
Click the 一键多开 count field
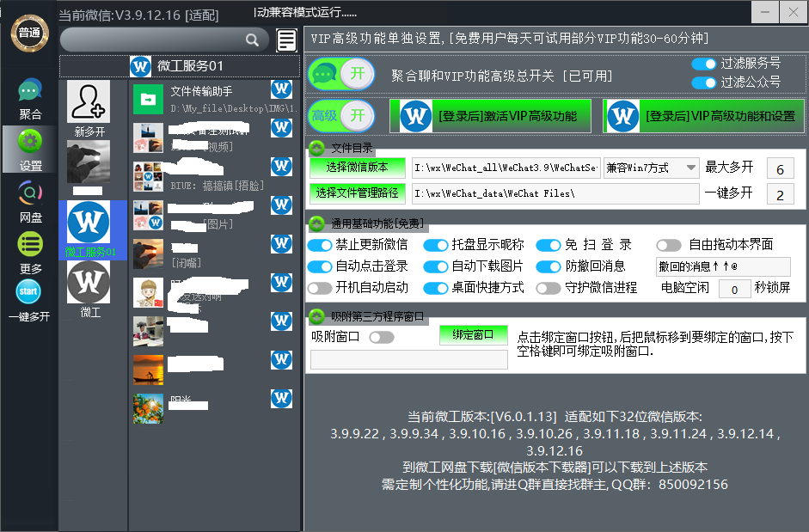pyautogui.click(x=780, y=194)
